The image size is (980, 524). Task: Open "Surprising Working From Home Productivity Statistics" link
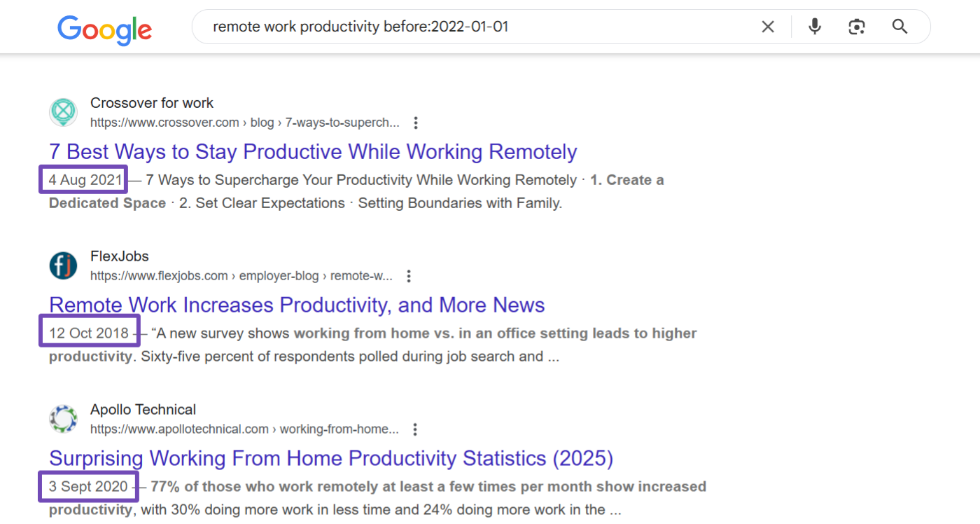pos(331,459)
